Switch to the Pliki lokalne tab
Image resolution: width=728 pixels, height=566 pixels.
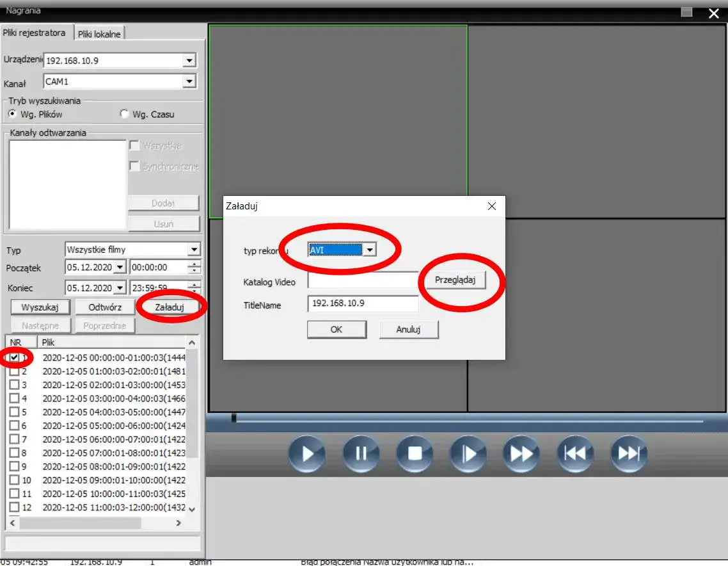click(x=99, y=34)
